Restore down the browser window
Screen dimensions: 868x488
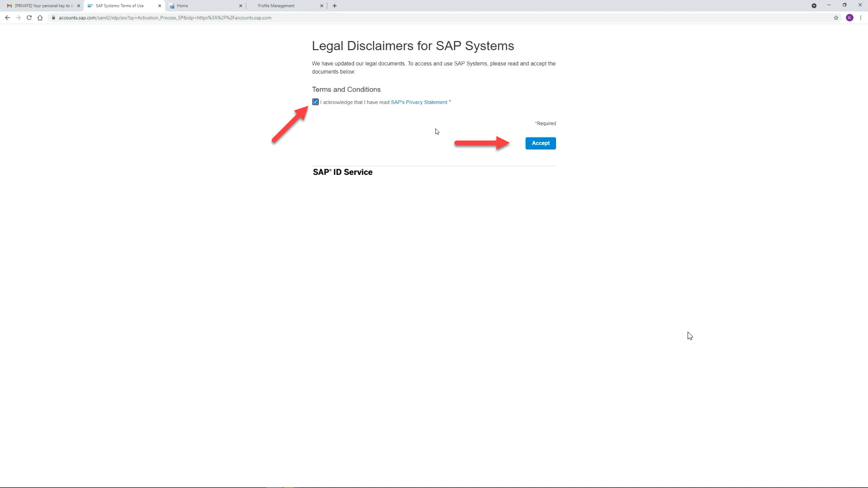pos(844,5)
